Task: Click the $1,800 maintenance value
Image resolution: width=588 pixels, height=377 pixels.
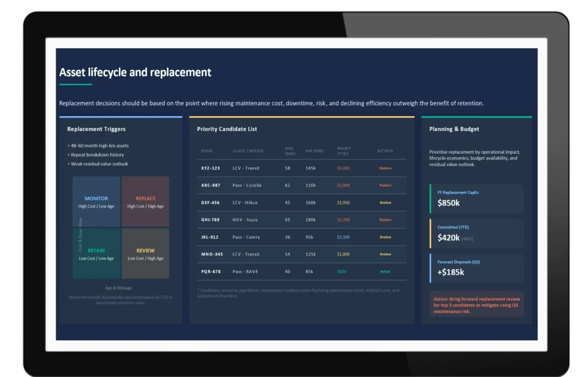Action: pos(343,254)
